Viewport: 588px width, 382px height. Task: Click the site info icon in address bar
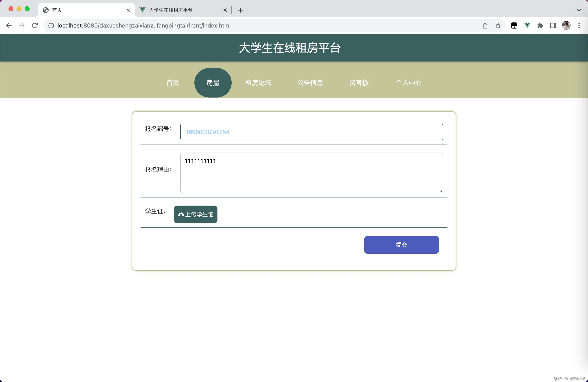51,25
